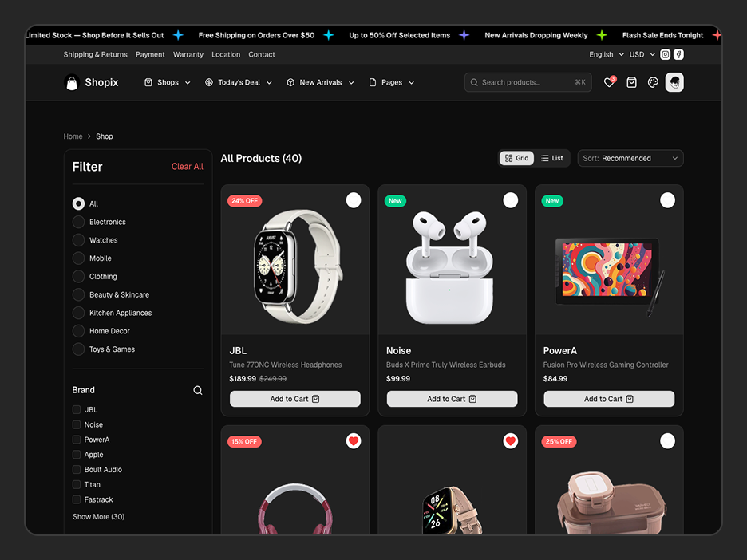Open the wishlist heart icon in header
This screenshot has height=560, width=747.
tap(609, 82)
